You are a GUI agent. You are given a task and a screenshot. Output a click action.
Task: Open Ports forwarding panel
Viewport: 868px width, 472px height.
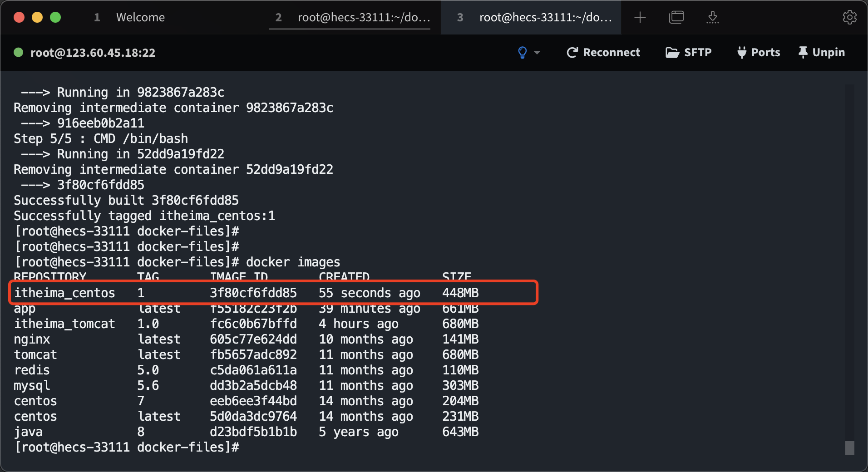tap(758, 53)
